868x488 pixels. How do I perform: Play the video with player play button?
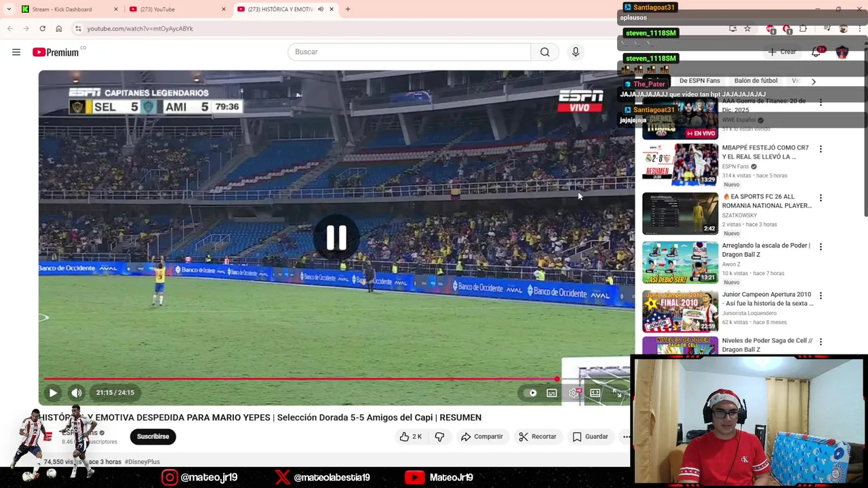(x=53, y=392)
